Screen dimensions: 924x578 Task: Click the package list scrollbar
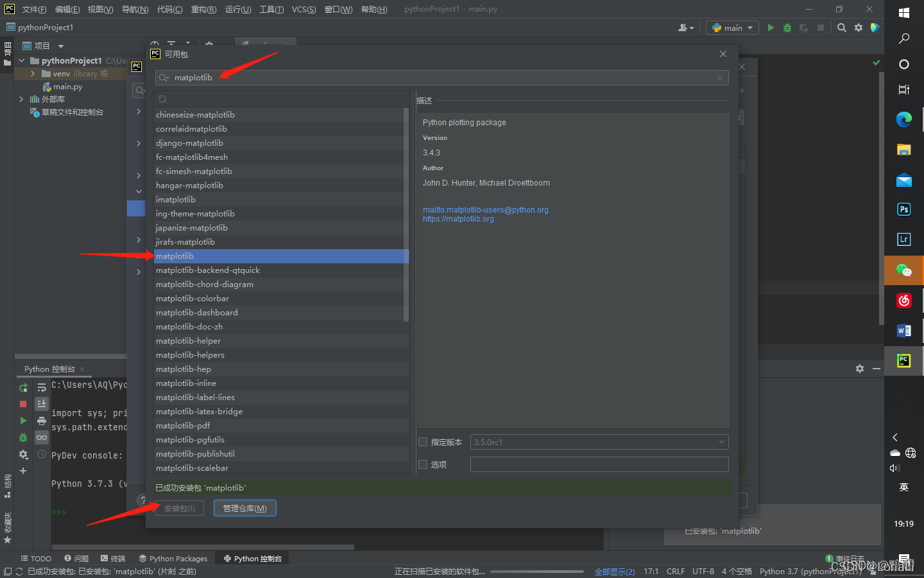406,215
